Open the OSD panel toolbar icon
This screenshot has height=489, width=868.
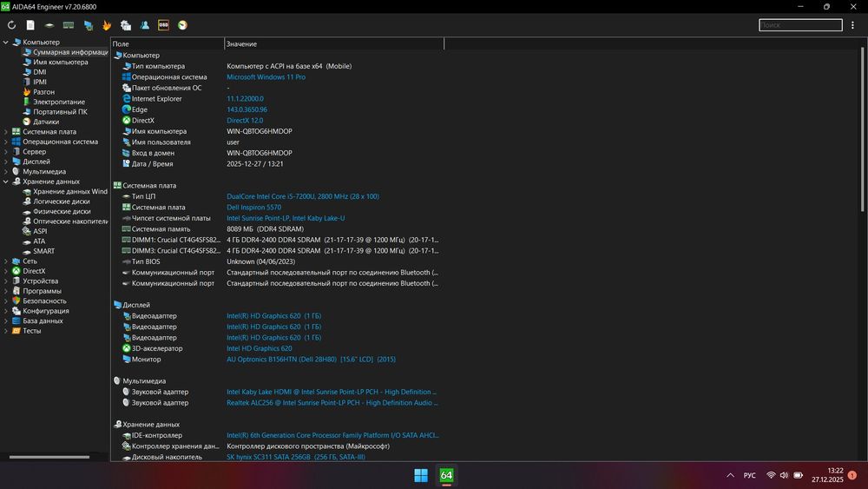tap(163, 25)
